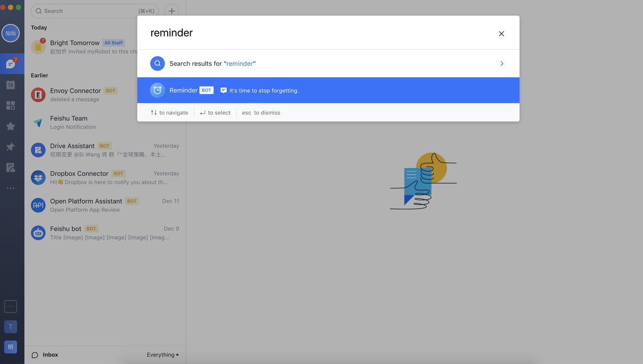
Task: Click the Dropbox Connector avatar
Action: click(38, 178)
